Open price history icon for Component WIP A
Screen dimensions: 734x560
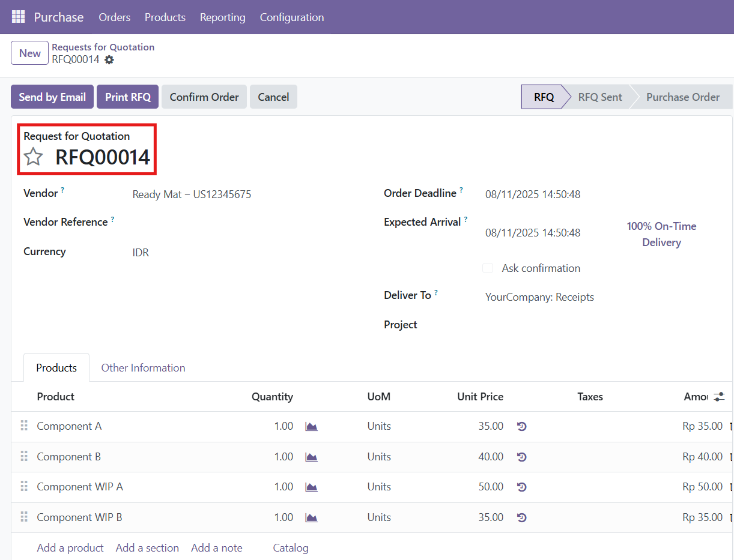tap(521, 486)
